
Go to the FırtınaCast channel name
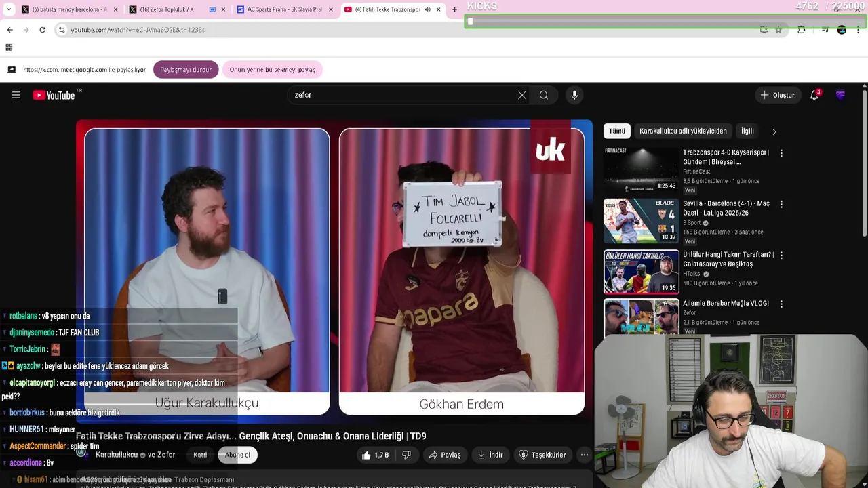point(696,171)
